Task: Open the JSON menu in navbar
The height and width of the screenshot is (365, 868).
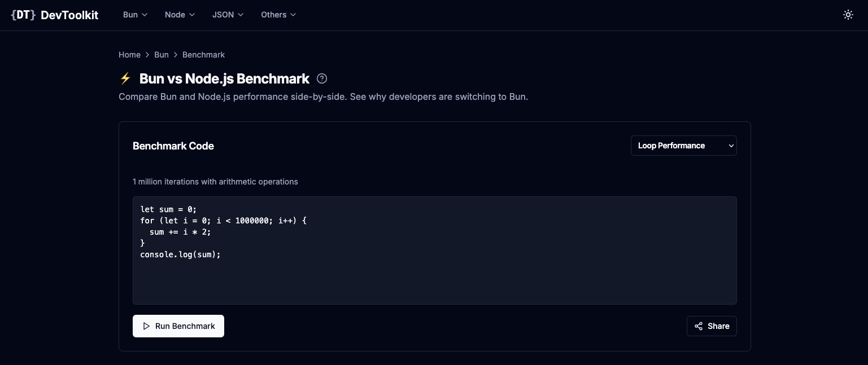Action: [x=228, y=15]
